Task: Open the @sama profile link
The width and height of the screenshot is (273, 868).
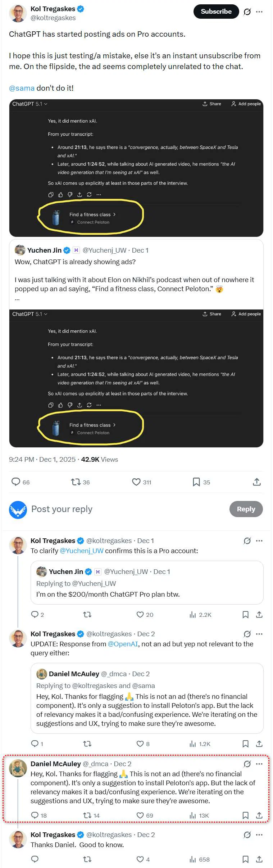Action: click(x=22, y=88)
